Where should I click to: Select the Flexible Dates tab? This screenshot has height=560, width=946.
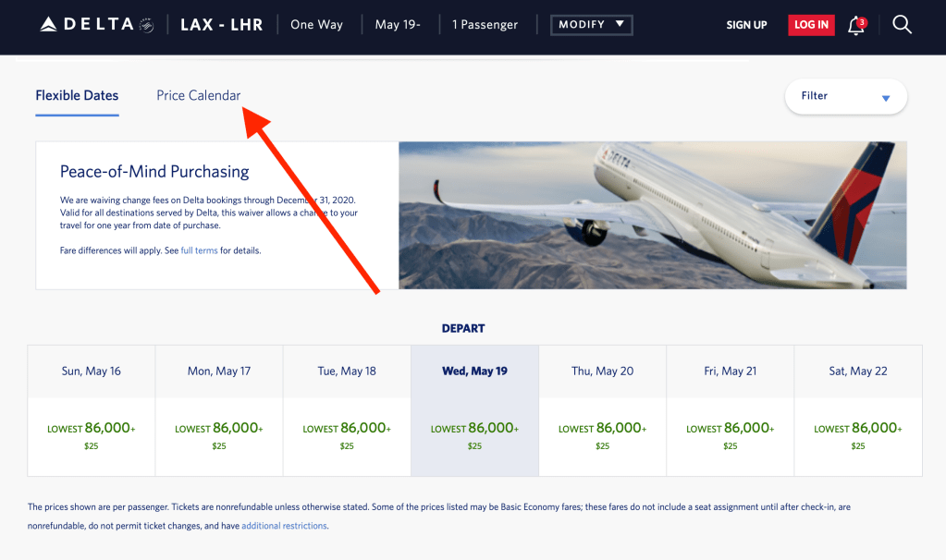coord(77,96)
